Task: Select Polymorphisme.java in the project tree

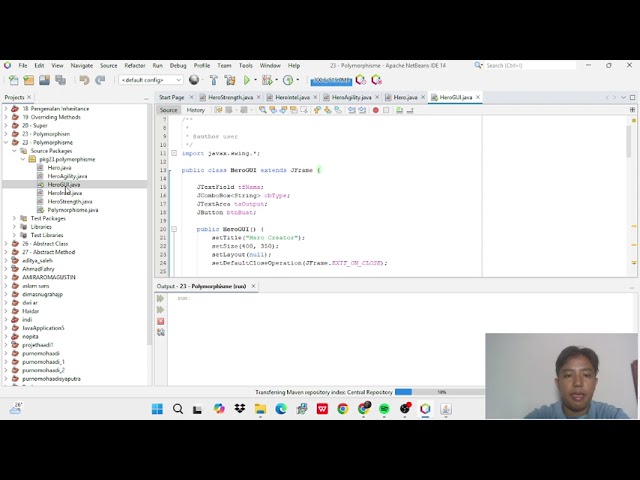Action: click(x=73, y=210)
